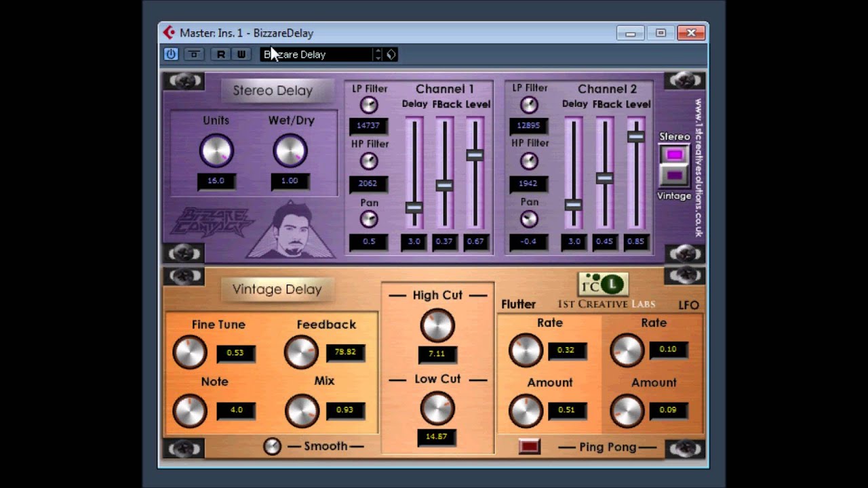This screenshot has height=488, width=868.
Task: Click Channel 1 HP Filter knob
Action: pyautogui.click(x=368, y=161)
